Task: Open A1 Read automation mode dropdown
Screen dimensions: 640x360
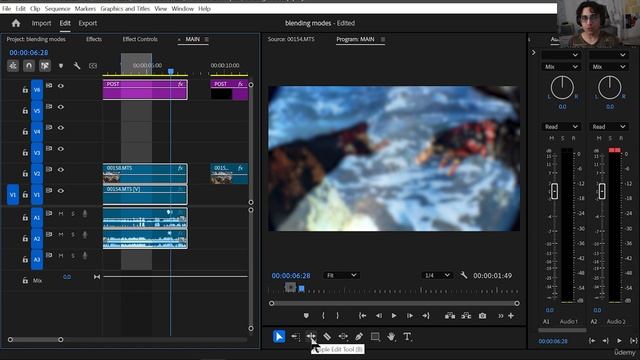Action: [561, 127]
